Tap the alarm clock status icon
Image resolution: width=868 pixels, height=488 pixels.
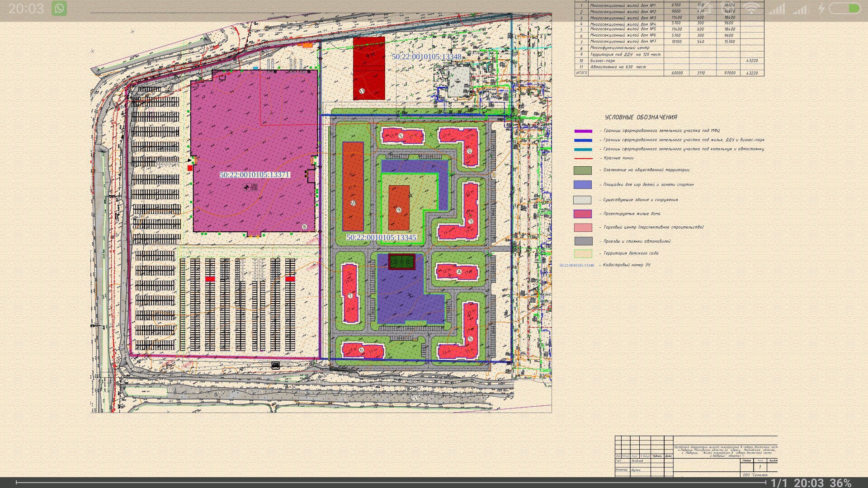tap(728, 8)
